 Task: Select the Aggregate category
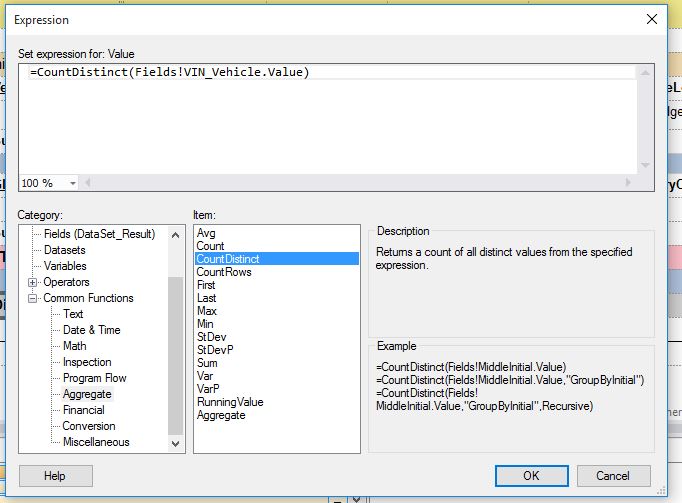tap(87, 394)
